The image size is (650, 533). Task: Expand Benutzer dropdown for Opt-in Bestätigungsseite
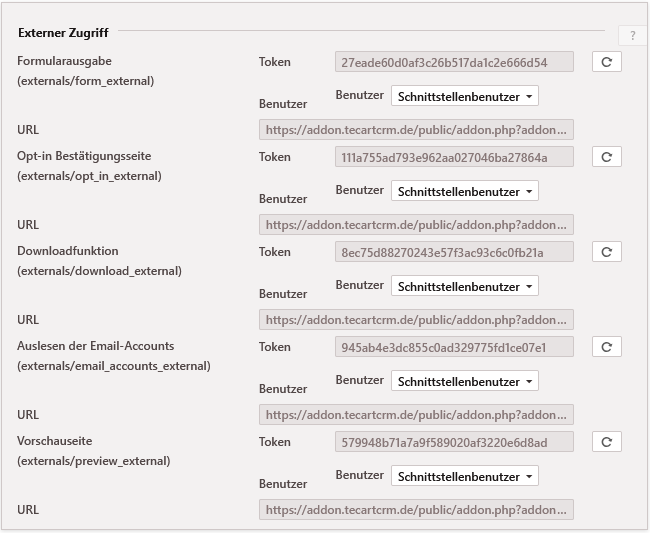click(x=464, y=191)
